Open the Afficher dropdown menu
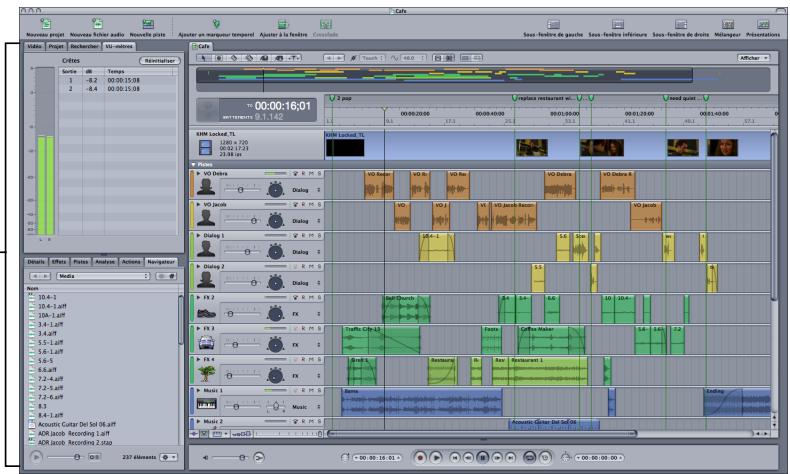 753,58
